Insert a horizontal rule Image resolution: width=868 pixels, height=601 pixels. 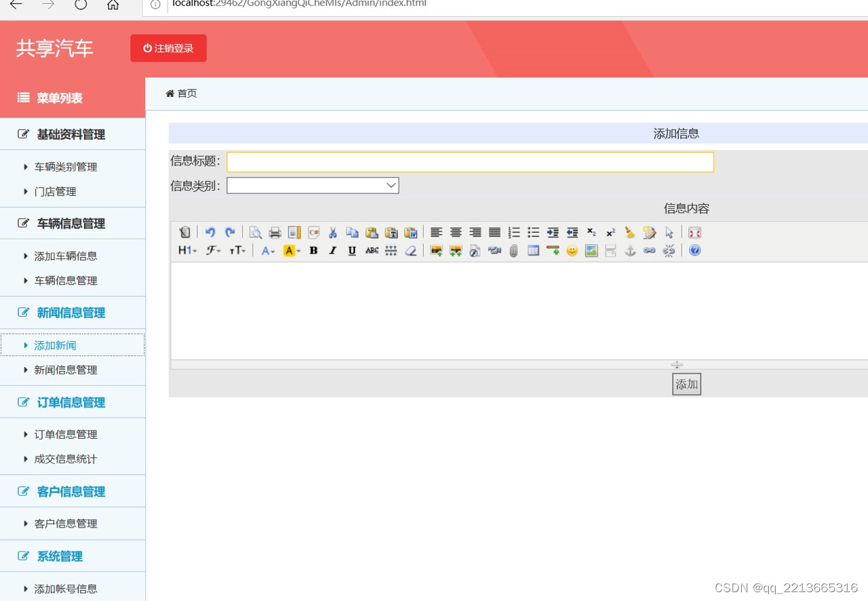[x=553, y=250]
